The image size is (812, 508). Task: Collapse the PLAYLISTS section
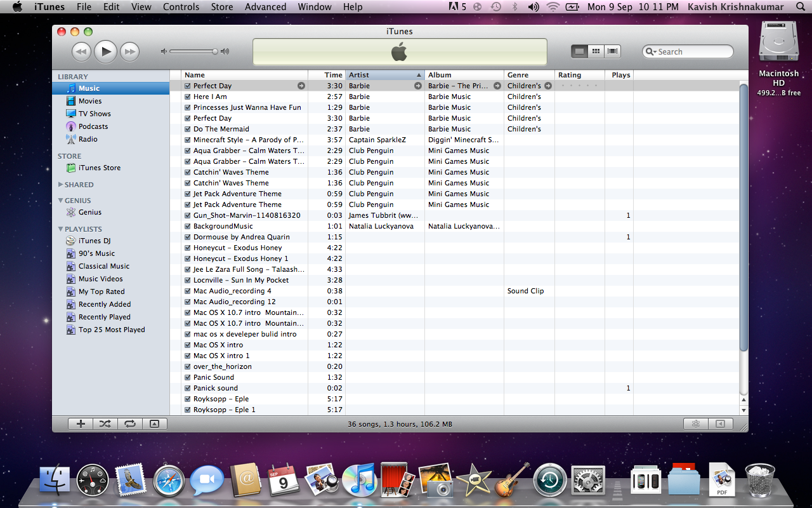pyautogui.click(x=61, y=229)
